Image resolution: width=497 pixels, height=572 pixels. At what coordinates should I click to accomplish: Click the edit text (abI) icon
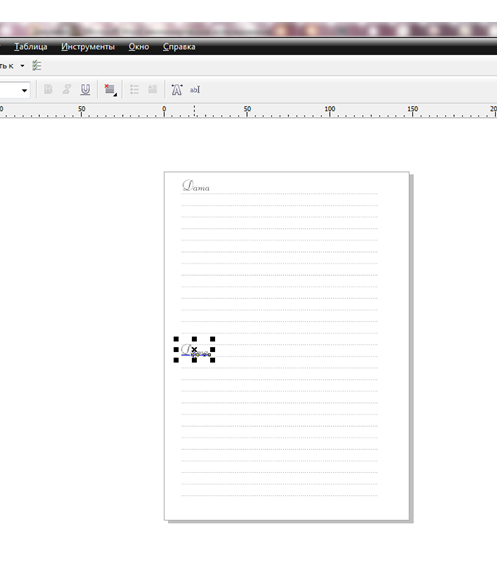click(195, 90)
